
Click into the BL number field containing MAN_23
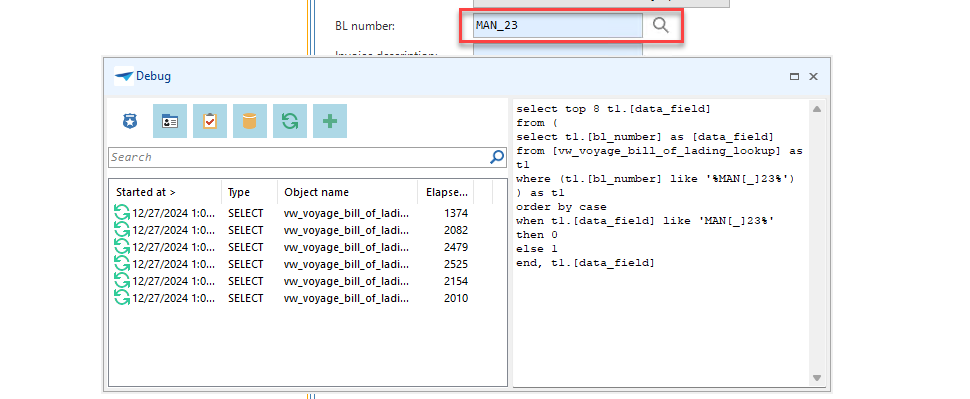[x=557, y=25]
